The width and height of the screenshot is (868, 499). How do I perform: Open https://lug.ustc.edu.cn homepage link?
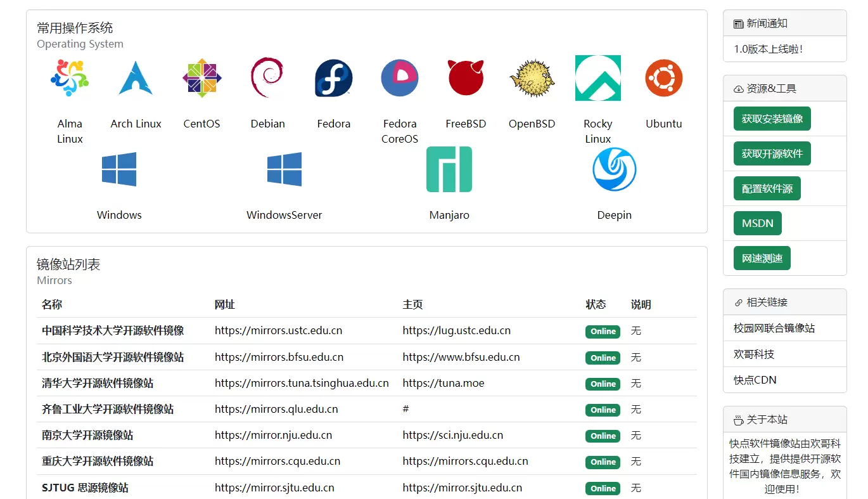pyautogui.click(x=456, y=330)
